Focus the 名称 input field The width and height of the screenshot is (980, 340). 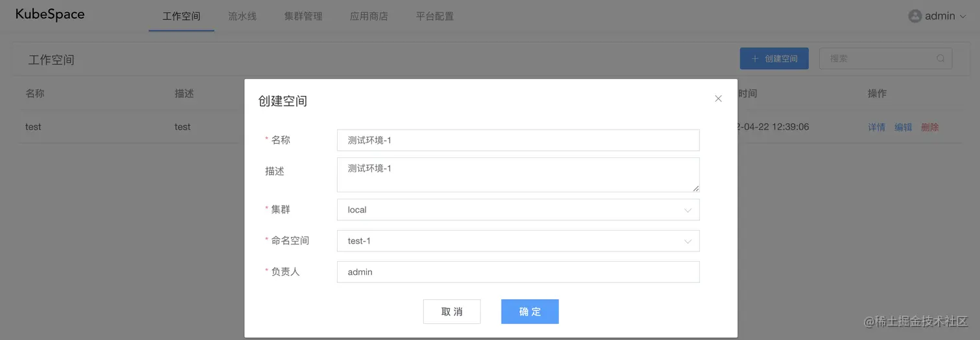click(x=518, y=140)
